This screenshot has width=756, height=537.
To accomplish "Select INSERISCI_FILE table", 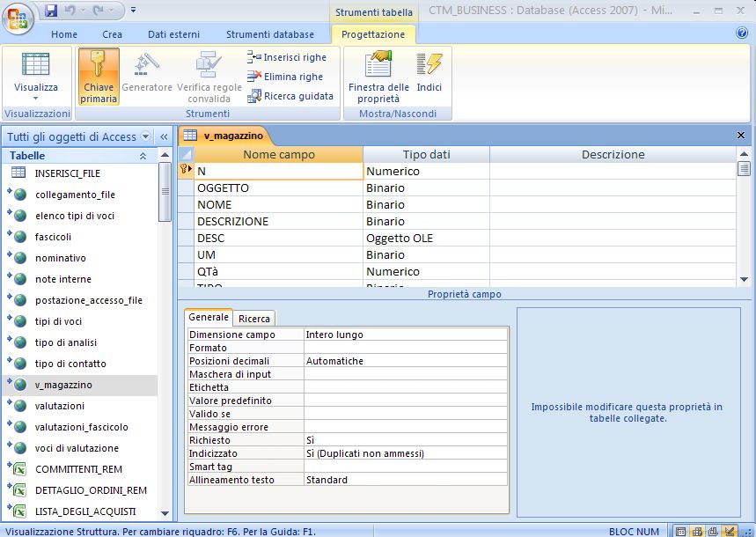I will click(x=79, y=173).
